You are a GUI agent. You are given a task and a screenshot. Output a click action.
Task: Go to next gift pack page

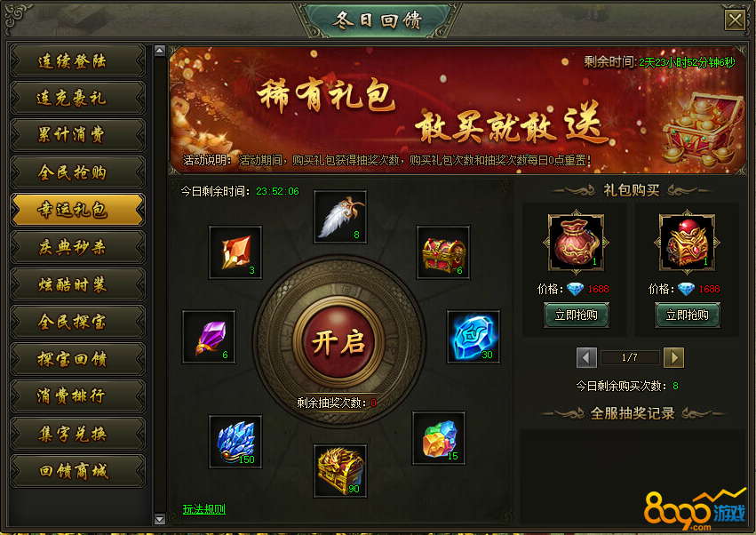coord(673,357)
